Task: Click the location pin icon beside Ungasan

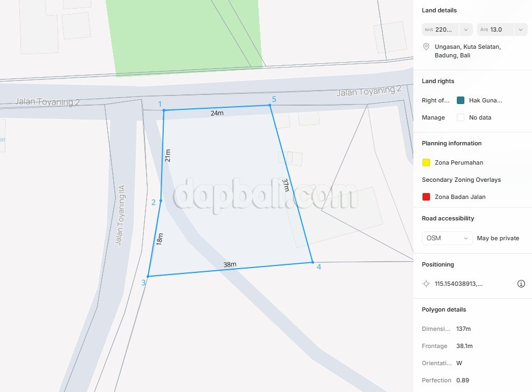Action: (x=426, y=47)
